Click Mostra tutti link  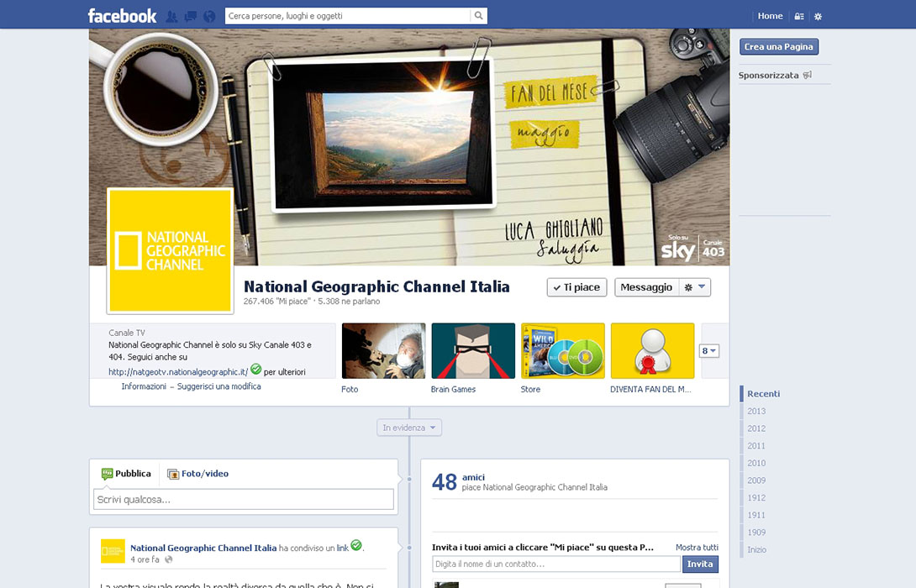[x=697, y=547]
